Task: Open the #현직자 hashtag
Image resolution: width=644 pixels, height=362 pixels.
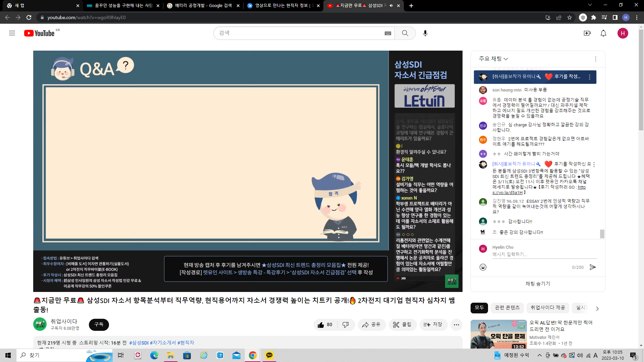Action: tap(185, 343)
